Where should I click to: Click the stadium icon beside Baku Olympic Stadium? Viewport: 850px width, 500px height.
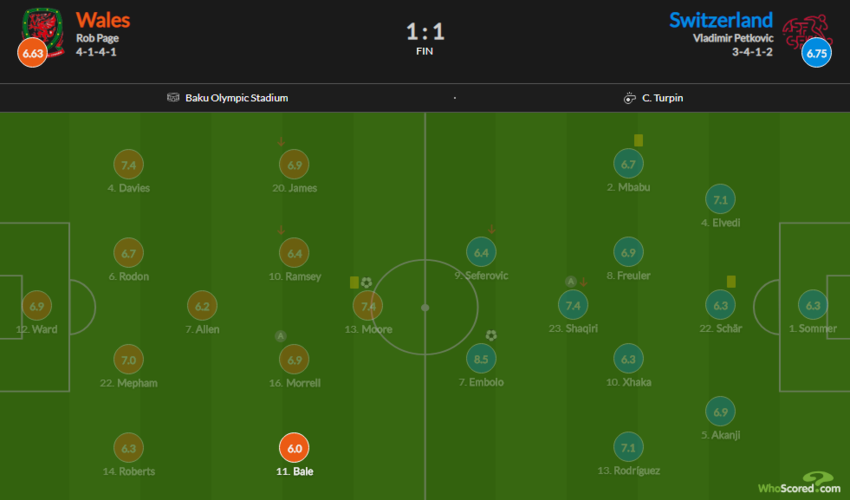[x=174, y=98]
